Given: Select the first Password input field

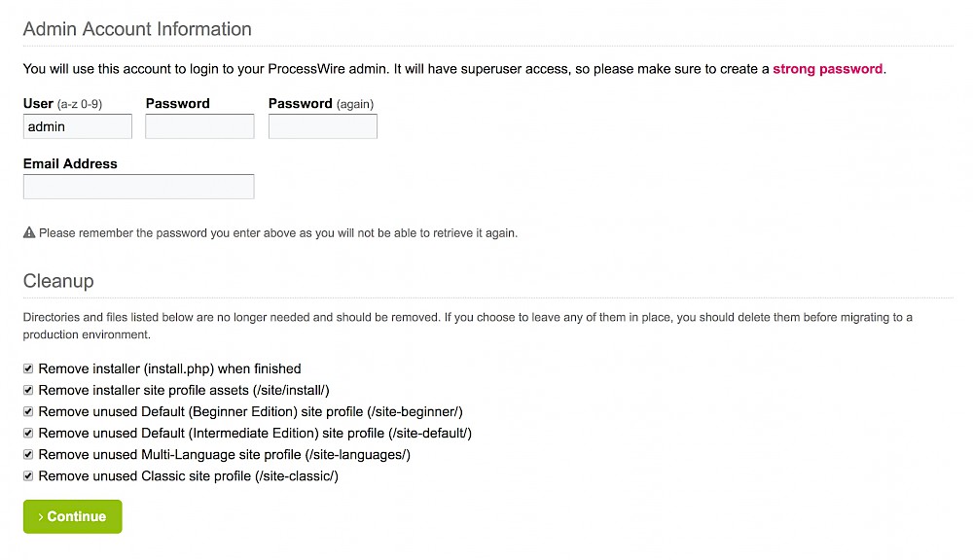Looking at the screenshot, I should (199, 126).
